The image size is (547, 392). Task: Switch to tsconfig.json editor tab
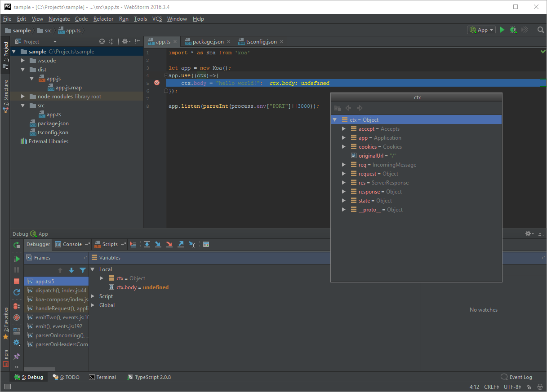tap(261, 42)
